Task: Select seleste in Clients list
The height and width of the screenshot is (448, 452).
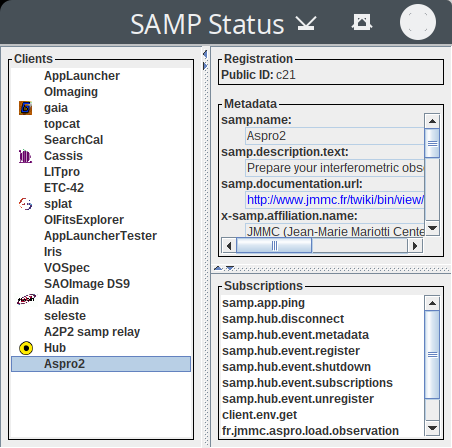Action: pyautogui.click(x=101, y=316)
